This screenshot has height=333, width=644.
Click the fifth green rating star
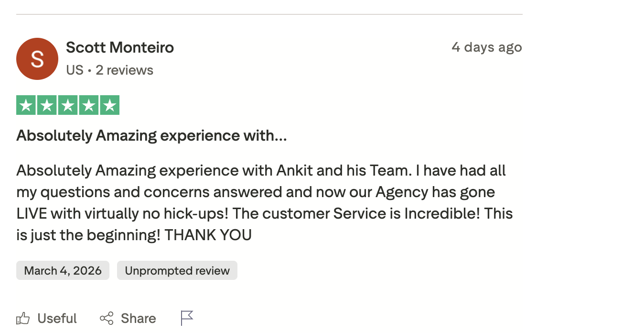click(110, 105)
